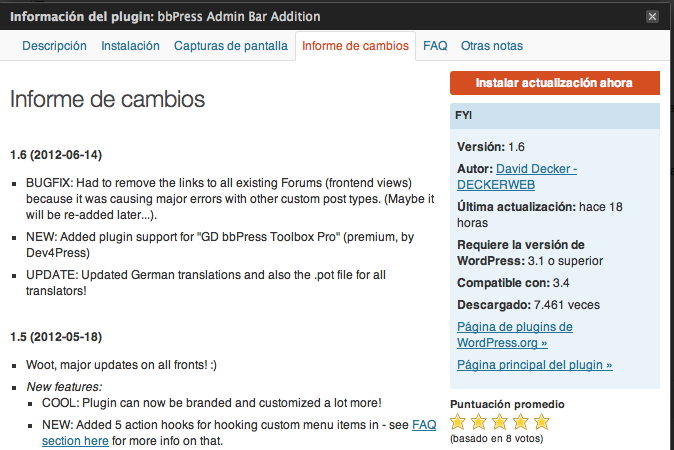Follow the 'FAQ section here' link
The width and height of the screenshot is (674, 450).
tap(239, 432)
